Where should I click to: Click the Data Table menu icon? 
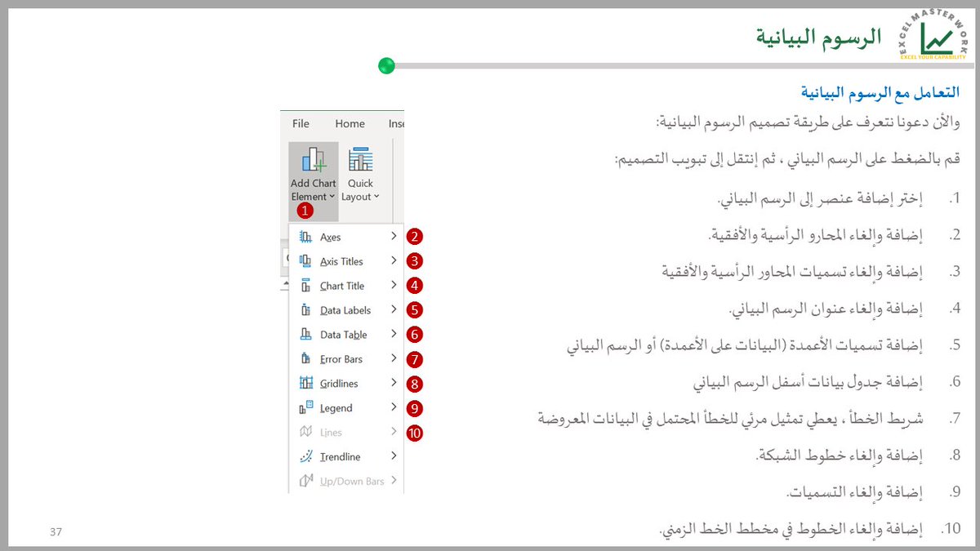point(306,335)
